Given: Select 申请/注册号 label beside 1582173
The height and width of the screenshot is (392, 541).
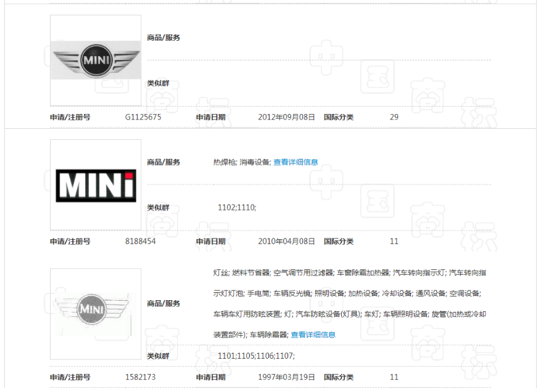Looking at the screenshot, I should 70,377.
